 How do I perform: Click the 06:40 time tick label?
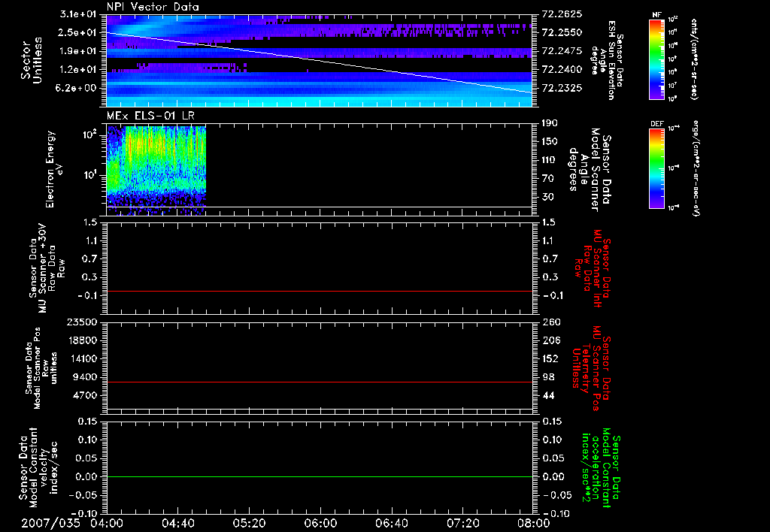[391, 523]
